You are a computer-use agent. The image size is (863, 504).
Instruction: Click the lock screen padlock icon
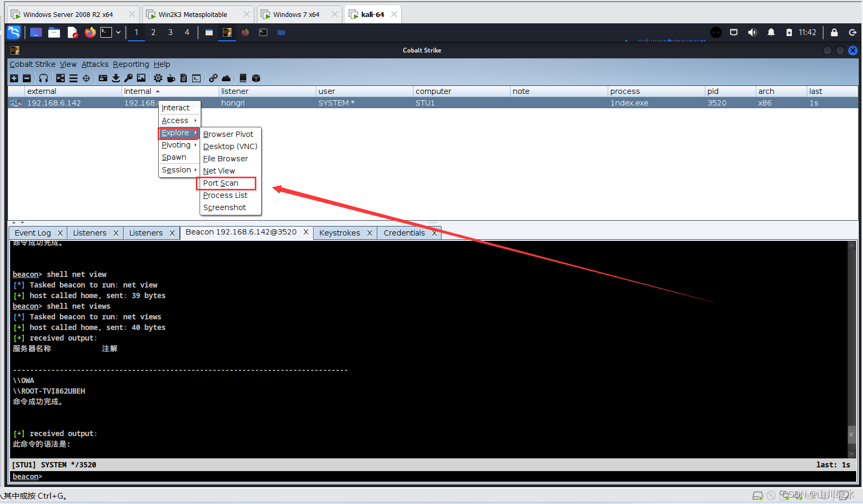(x=834, y=32)
